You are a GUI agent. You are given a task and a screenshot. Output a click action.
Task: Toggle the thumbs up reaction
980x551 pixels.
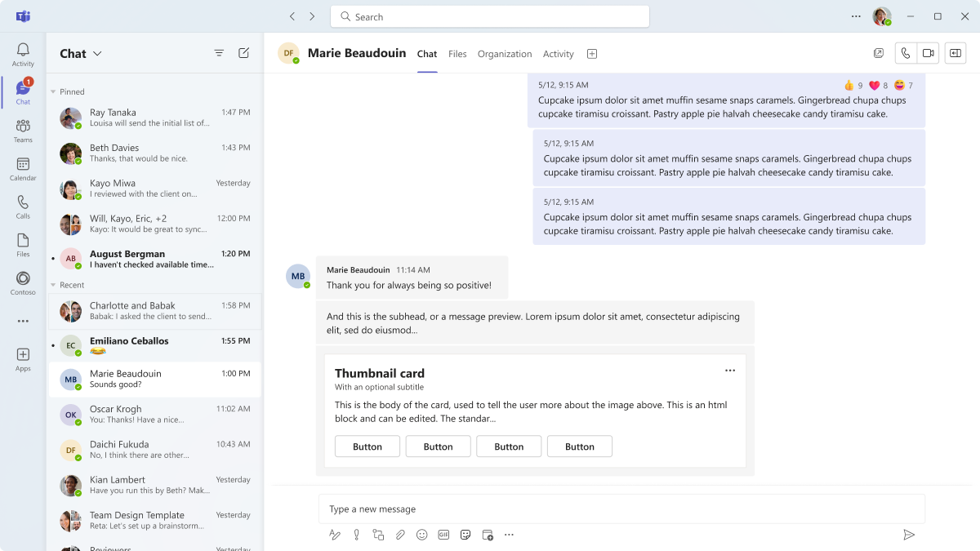coord(853,85)
